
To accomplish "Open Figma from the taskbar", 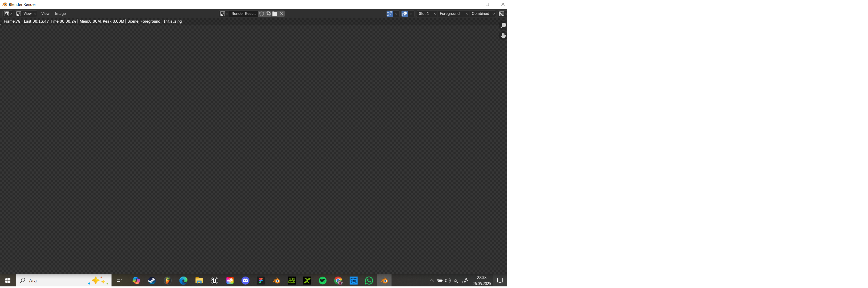I will 261,281.
